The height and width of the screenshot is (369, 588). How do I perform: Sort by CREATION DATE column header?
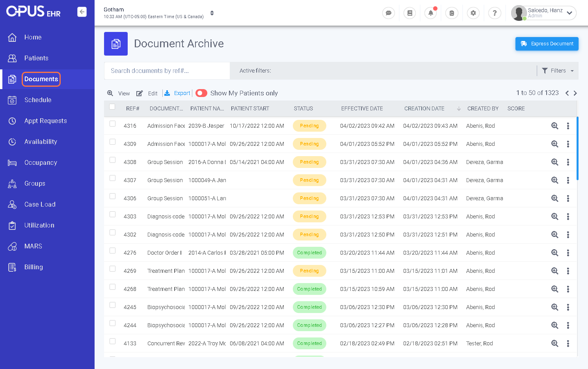[424, 108]
